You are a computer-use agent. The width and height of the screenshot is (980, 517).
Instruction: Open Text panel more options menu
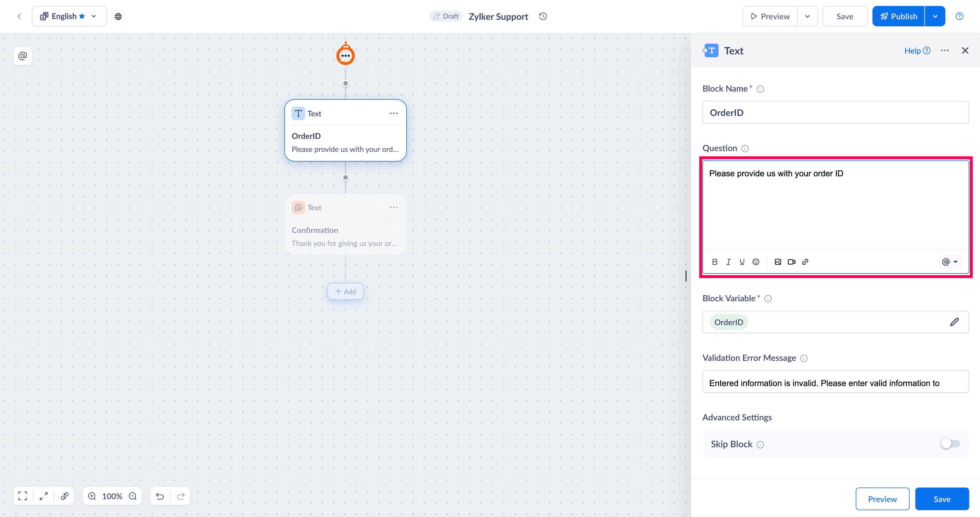coord(945,50)
